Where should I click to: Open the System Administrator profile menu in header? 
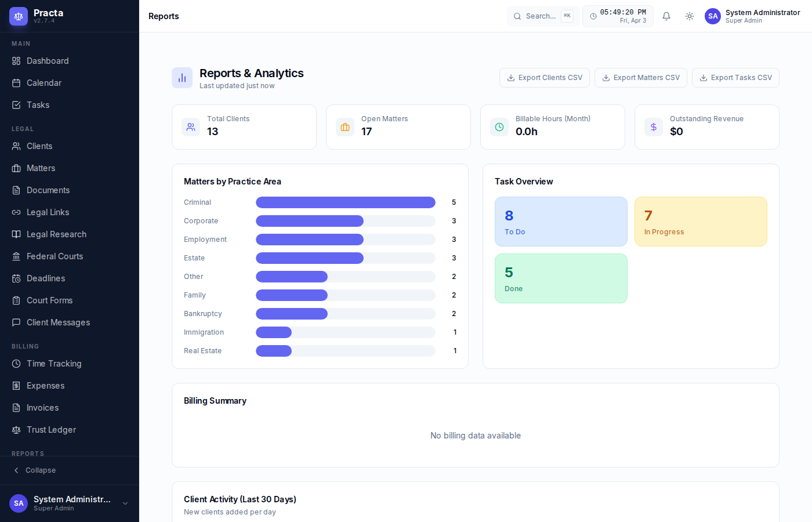point(752,16)
